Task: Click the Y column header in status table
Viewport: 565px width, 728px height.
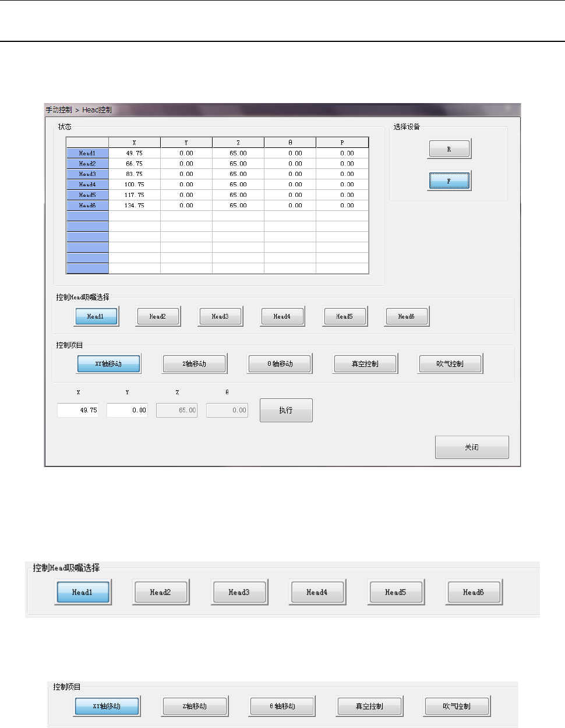Action: (186, 143)
